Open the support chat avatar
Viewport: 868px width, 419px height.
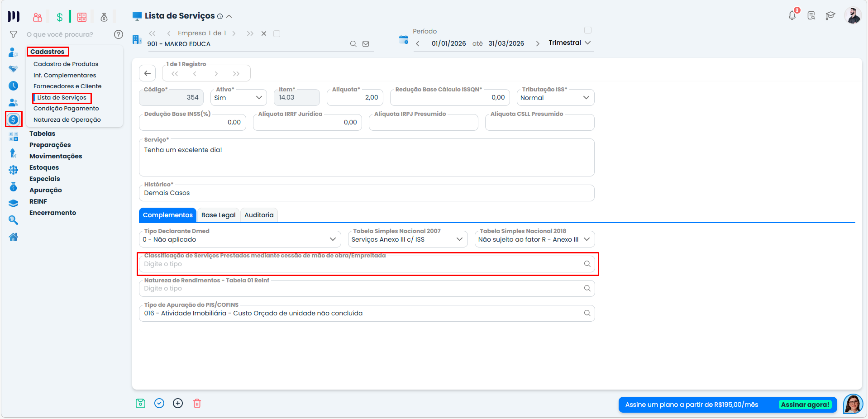coord(853,404)
